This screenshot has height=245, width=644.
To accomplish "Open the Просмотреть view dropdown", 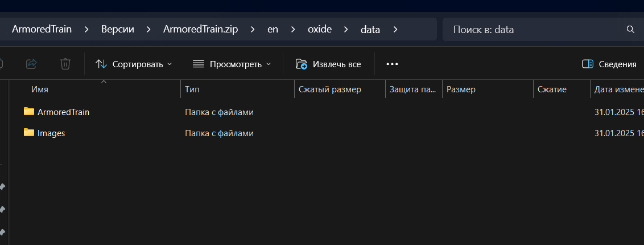I will 232,64.
